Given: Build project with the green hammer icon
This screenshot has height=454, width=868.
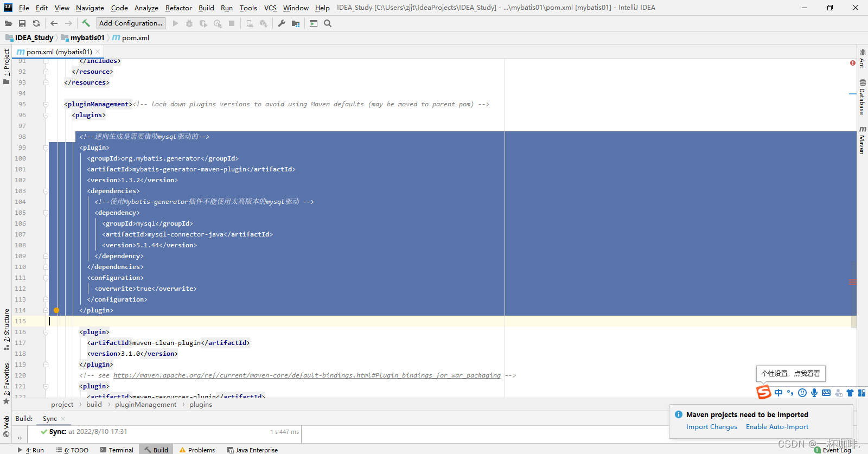Looking at the screenshot, I should click(86, 23).
